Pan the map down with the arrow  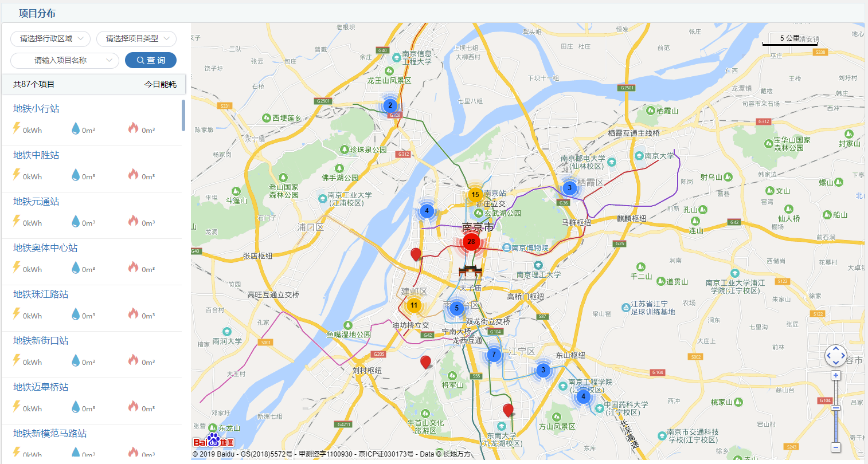[836, 363]
